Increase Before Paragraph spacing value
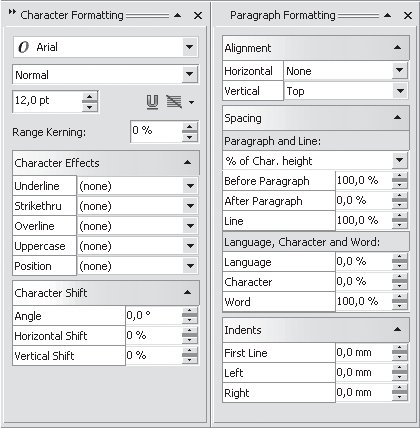 (400, 176)
